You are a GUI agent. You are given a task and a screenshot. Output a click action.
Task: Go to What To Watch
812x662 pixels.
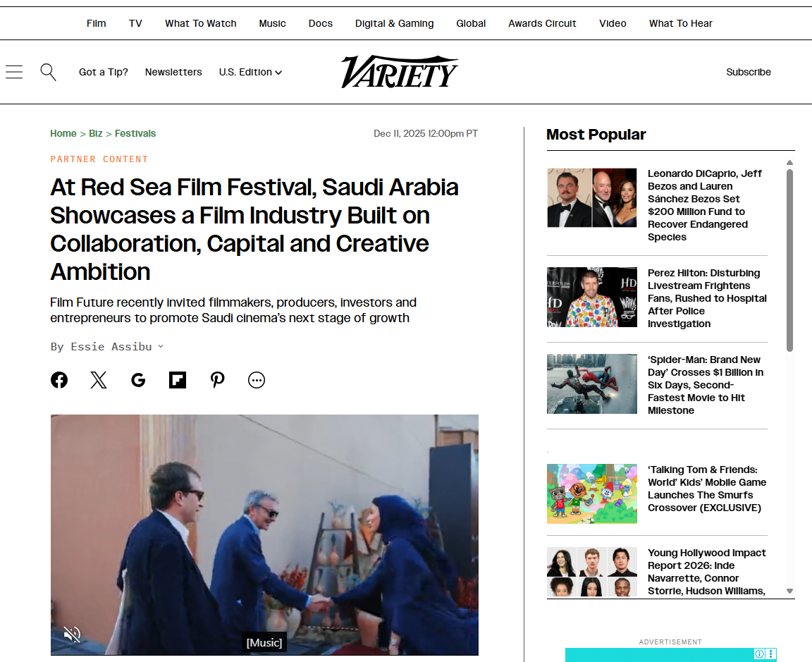pos(200,23)
